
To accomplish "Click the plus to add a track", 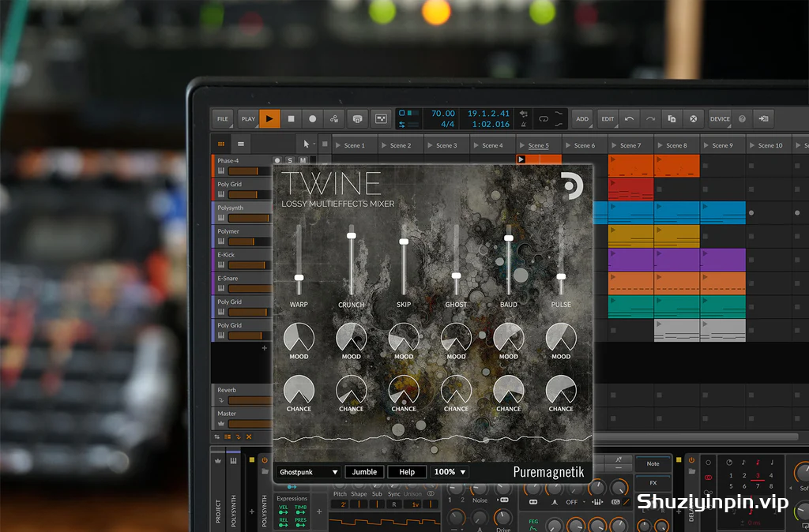I will click(x=264, y=348).
